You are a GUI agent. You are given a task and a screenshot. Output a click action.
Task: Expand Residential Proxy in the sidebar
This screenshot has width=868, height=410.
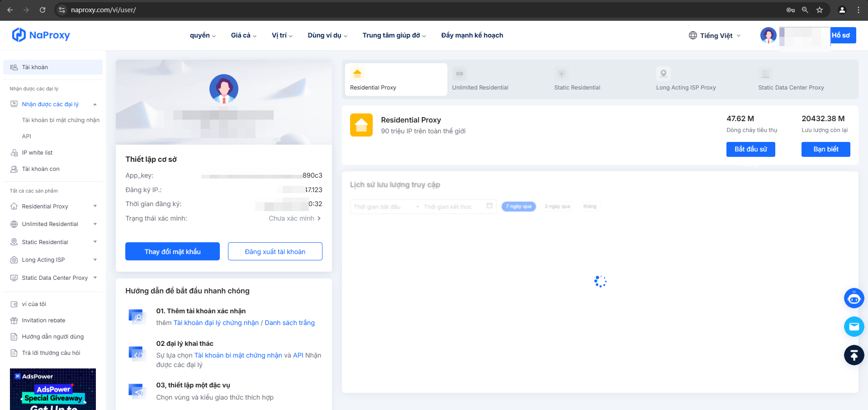(x=95, y=206)
